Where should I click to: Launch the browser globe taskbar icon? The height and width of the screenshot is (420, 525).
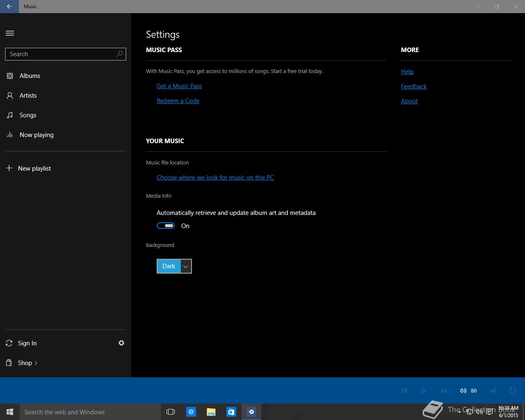coord(191,412)
